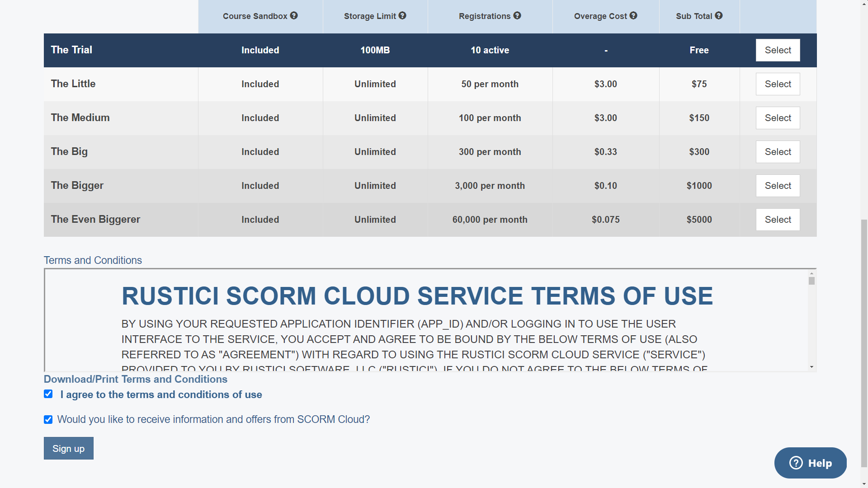Select The Even Biggerer plan
868x488 pixels.
pyautogui.click(x=778, y=220)
